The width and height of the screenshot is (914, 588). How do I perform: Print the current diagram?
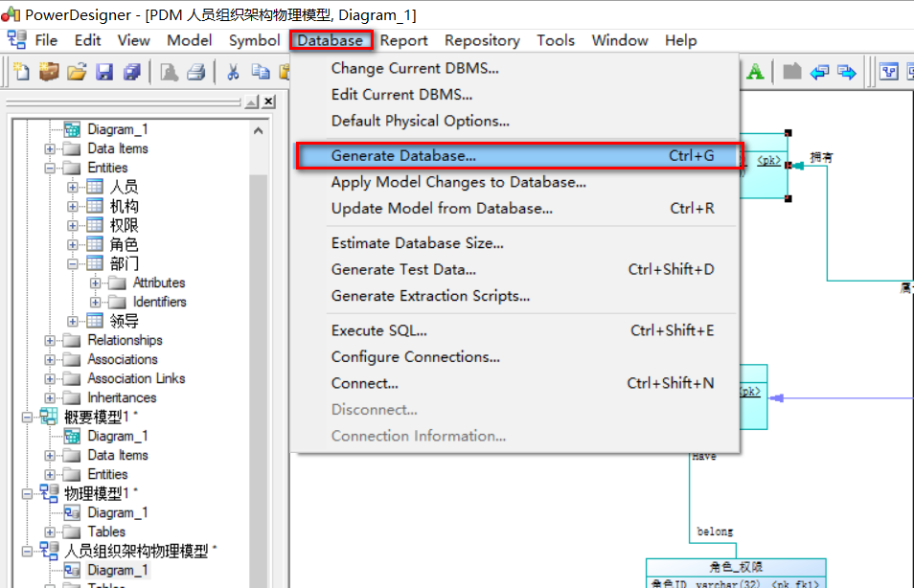(x=195, y=72)
